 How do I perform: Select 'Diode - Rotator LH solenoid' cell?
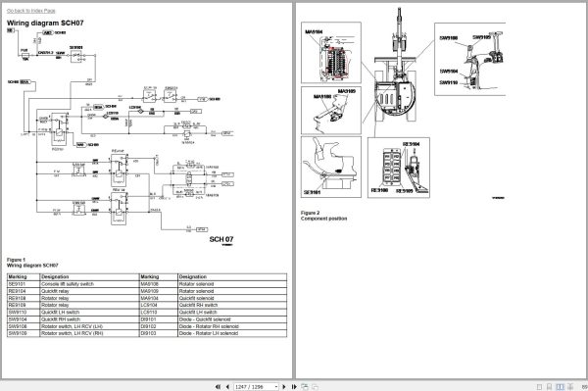coord(232,333)
